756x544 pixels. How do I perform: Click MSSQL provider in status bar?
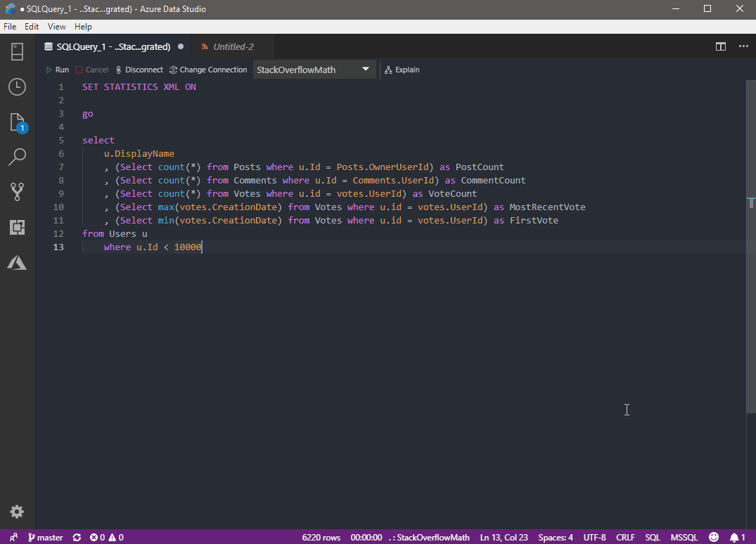coord(684,537)
